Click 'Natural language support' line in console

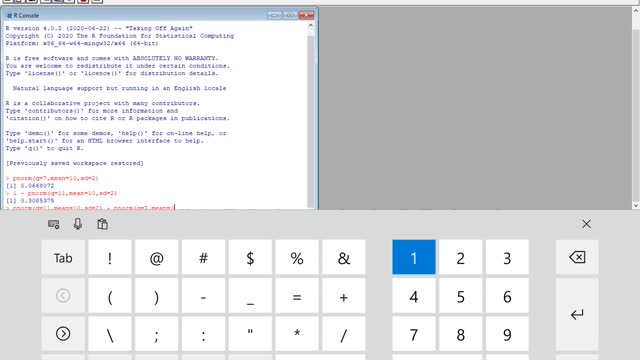click(119, 88)
